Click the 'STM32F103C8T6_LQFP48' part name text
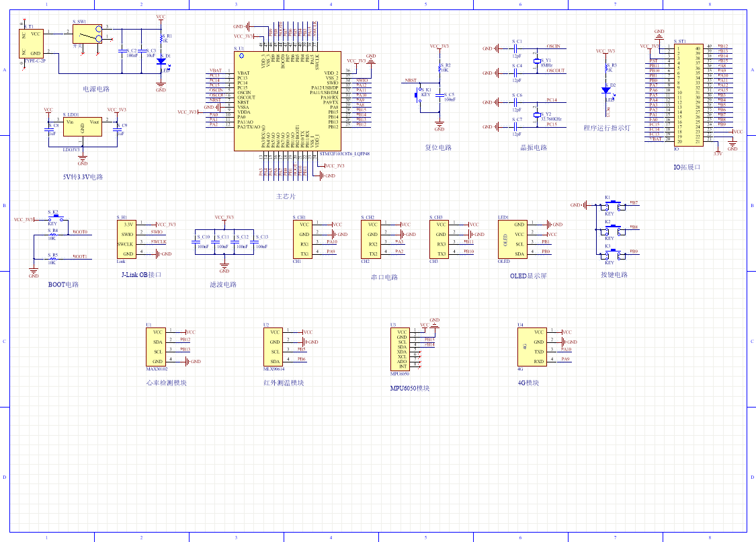This screenshot has width=756, height=542. coord(344,154)
